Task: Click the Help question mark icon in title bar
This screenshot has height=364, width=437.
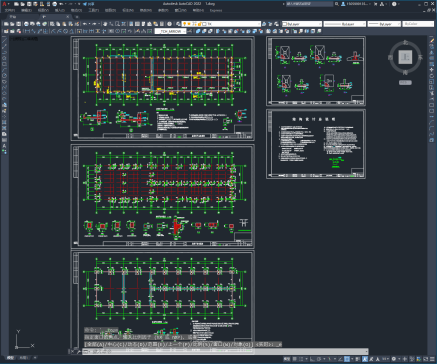Action: (394, 4)
